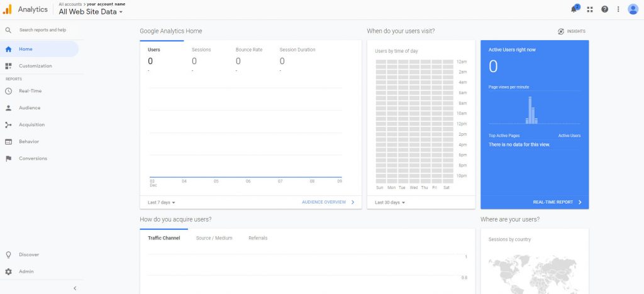Switch to the Source / Medium tab
644x294 pixels.
click(214, 238)
